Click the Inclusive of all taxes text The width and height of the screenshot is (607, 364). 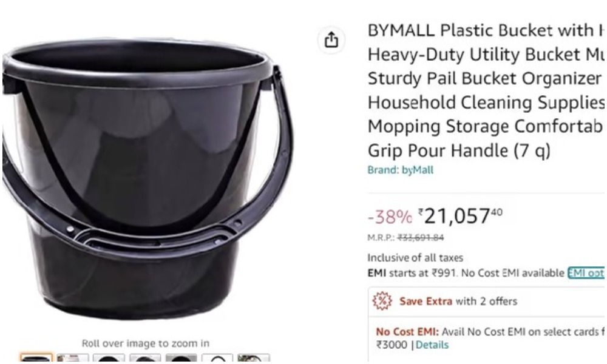pyautogui.click(x=415, y=258)
